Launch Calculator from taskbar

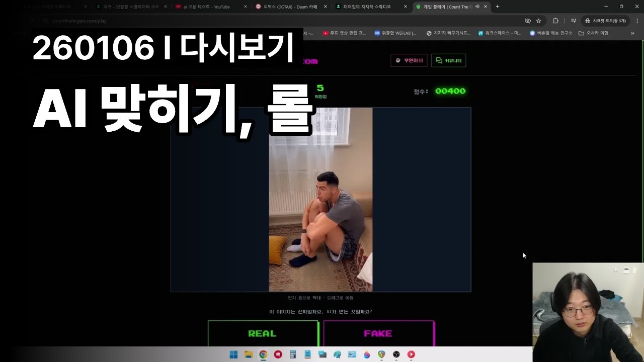click(x=292, y=354)
